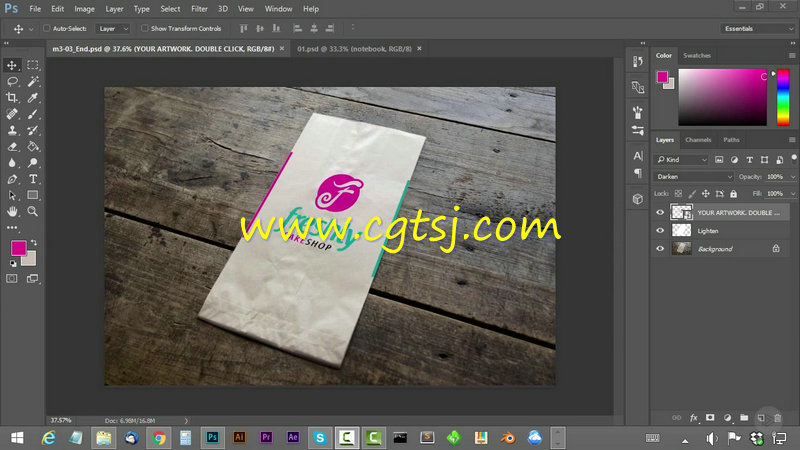Open the Fill slider dropdown arrow

point(792,193)
